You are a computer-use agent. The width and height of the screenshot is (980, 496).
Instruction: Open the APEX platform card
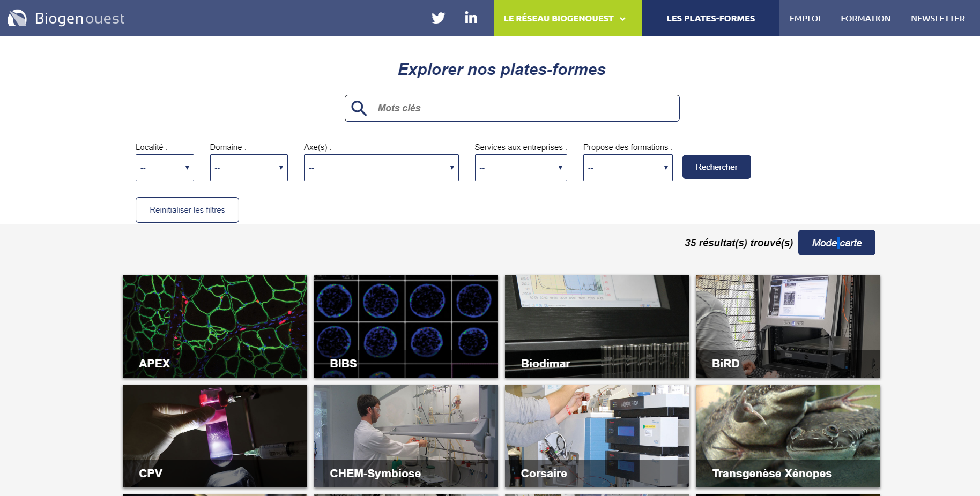tap(215, 326)
